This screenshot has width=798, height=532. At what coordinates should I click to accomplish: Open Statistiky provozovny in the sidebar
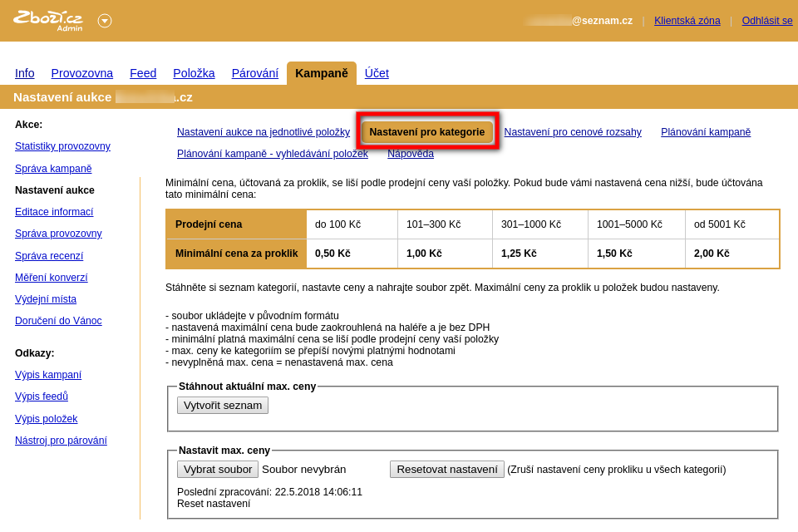click(x=62, y=146)
